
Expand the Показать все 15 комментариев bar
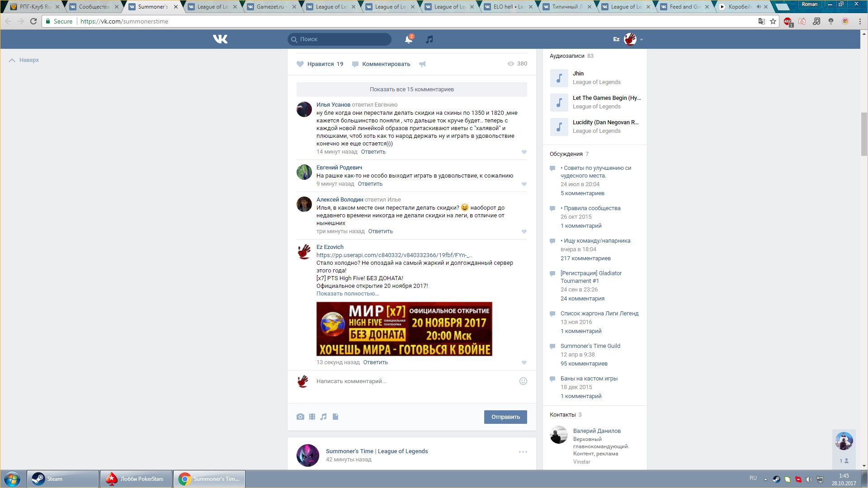411,89
